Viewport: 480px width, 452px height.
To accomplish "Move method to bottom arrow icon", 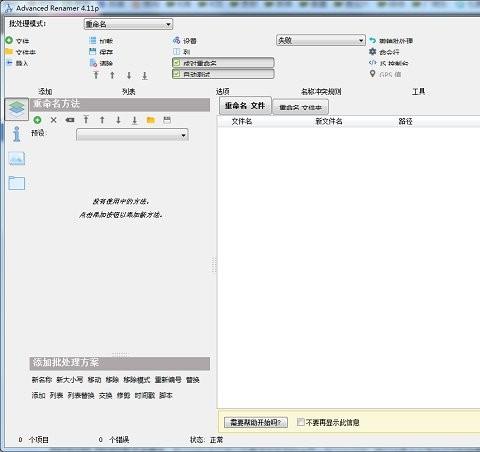I will 134,120.
